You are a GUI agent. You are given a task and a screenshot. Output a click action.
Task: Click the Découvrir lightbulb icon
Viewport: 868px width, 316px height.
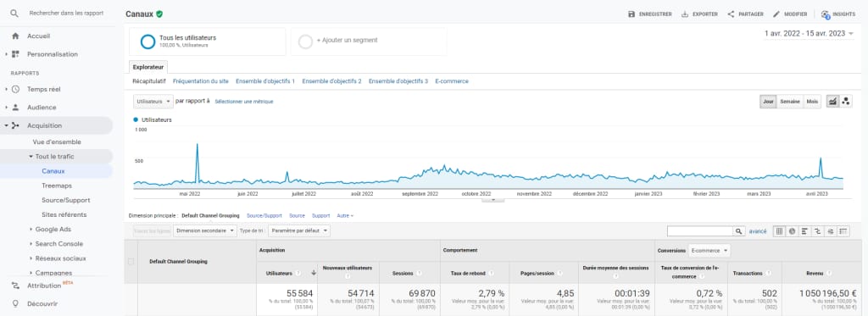pos(15,303)
